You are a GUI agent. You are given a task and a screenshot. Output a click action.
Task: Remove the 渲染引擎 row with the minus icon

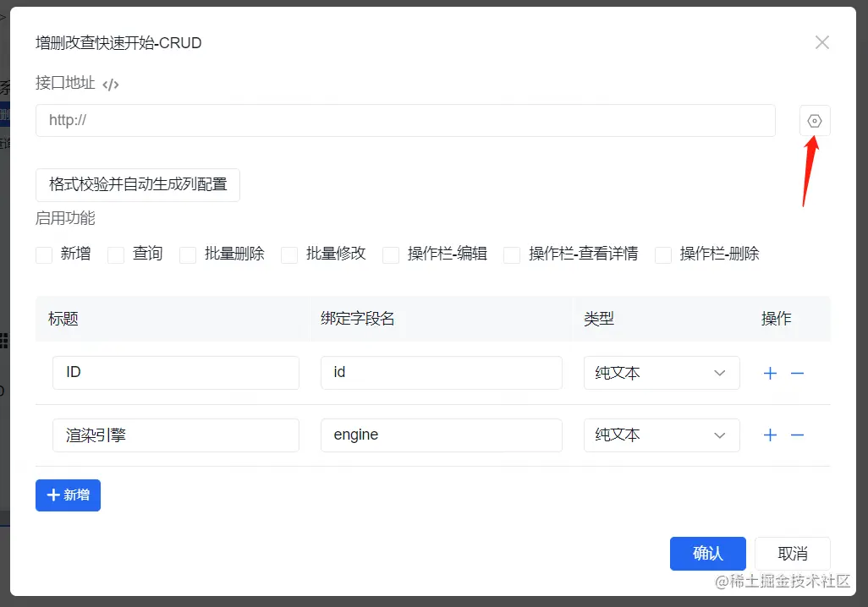797,435
